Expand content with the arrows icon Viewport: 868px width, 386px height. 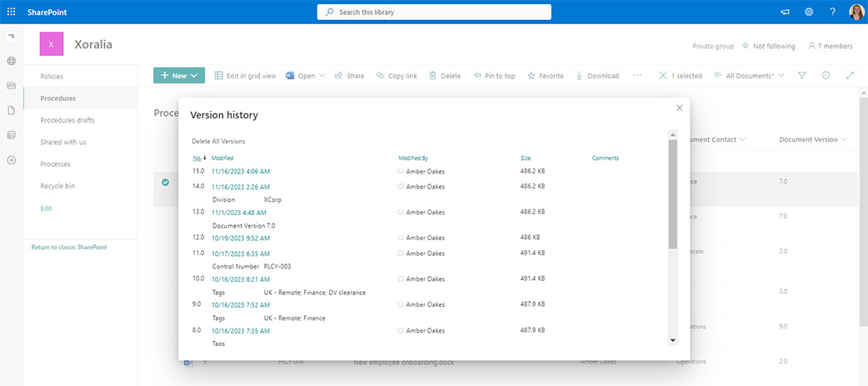[851, 76]
